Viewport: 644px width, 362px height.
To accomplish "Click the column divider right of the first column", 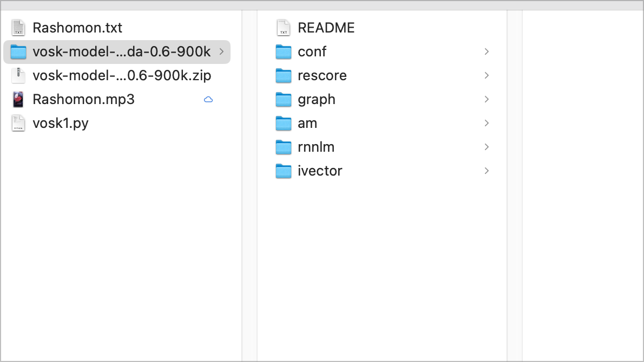I will 249,186.
